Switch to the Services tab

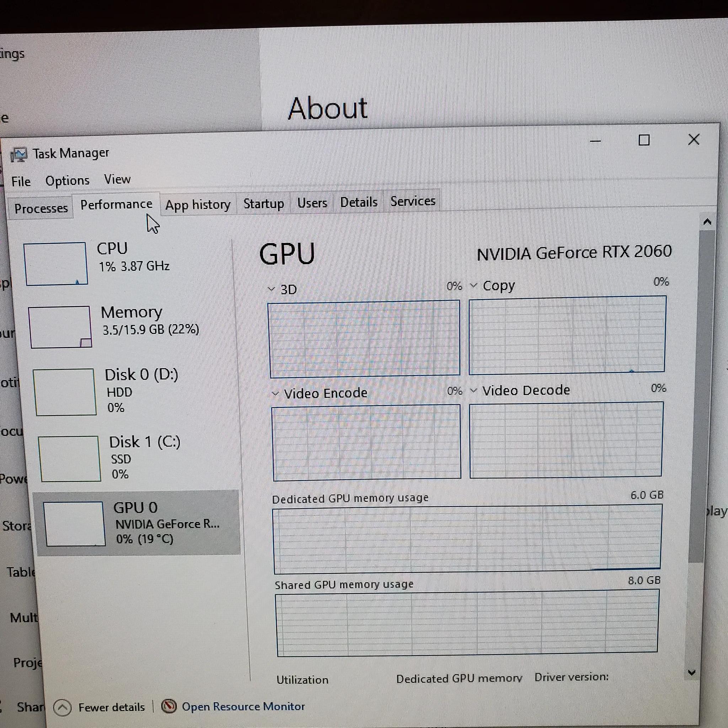click(413, 201)
